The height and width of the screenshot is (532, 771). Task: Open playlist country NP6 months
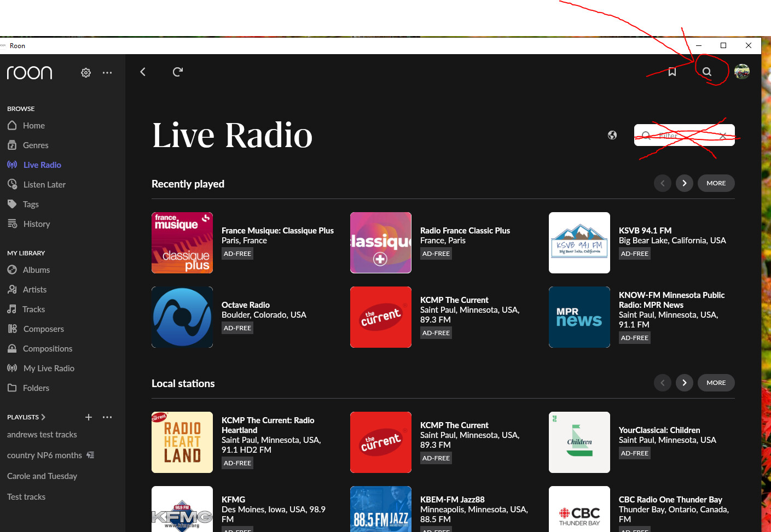coord(44,455)
